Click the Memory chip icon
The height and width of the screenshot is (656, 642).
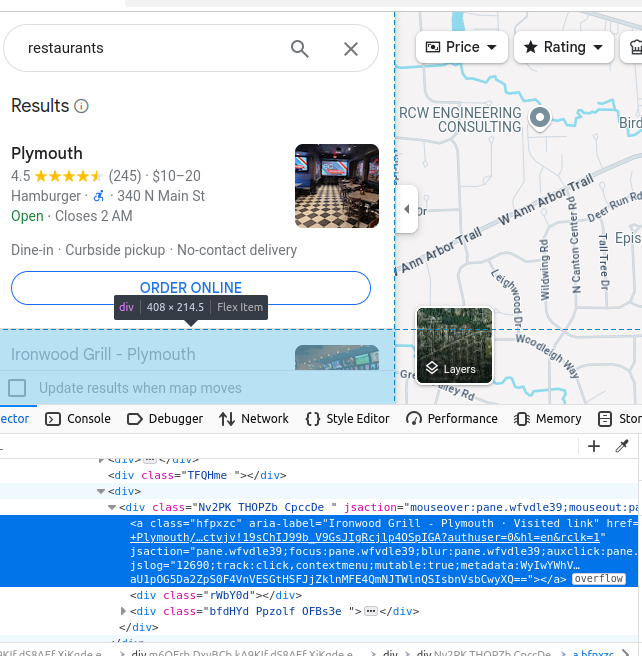coord(522,419)
